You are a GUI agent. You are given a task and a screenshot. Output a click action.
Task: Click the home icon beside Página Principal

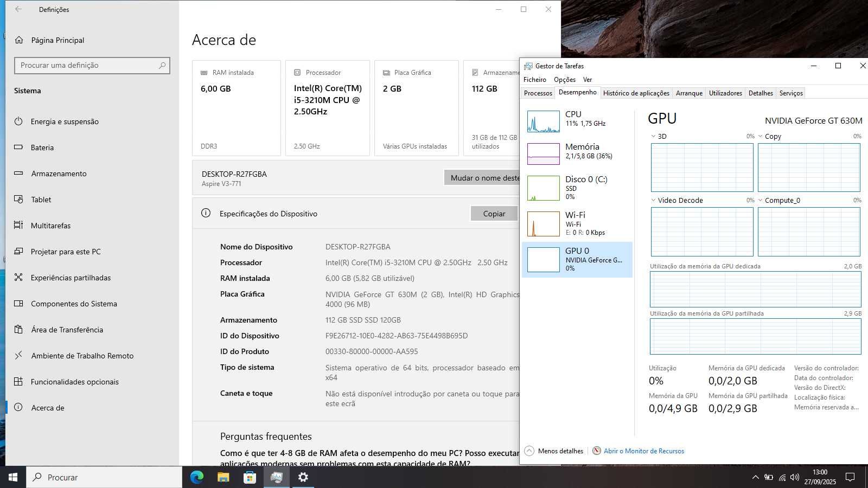[19, 40]
